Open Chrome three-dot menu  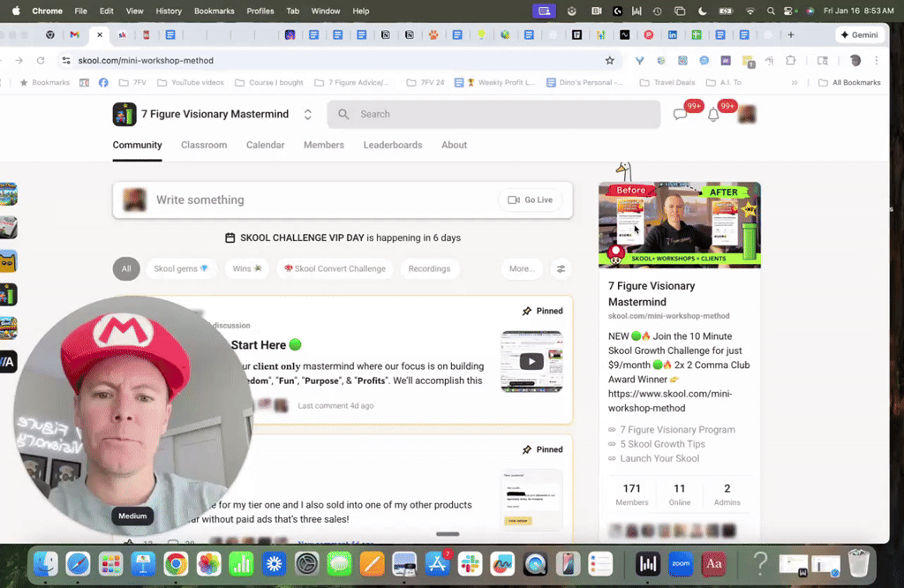point(877,61)
